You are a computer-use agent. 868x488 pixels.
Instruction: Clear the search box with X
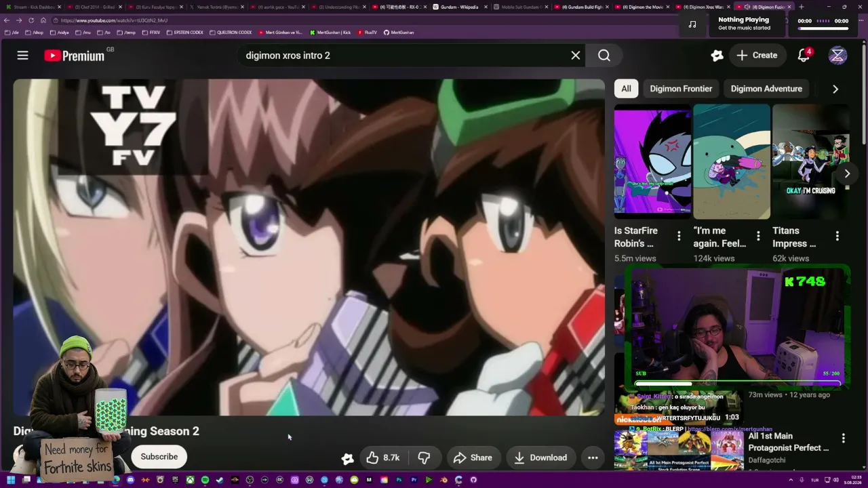point(576,56)
